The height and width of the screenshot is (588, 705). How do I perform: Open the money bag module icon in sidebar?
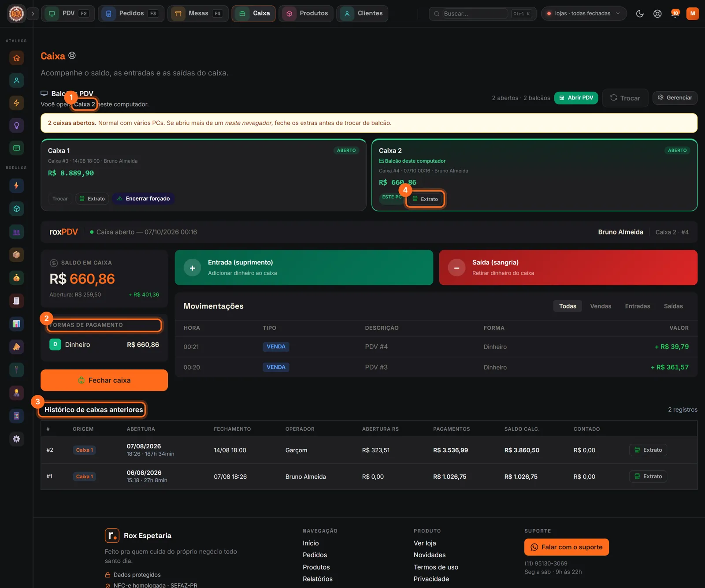tap(16, 278)
